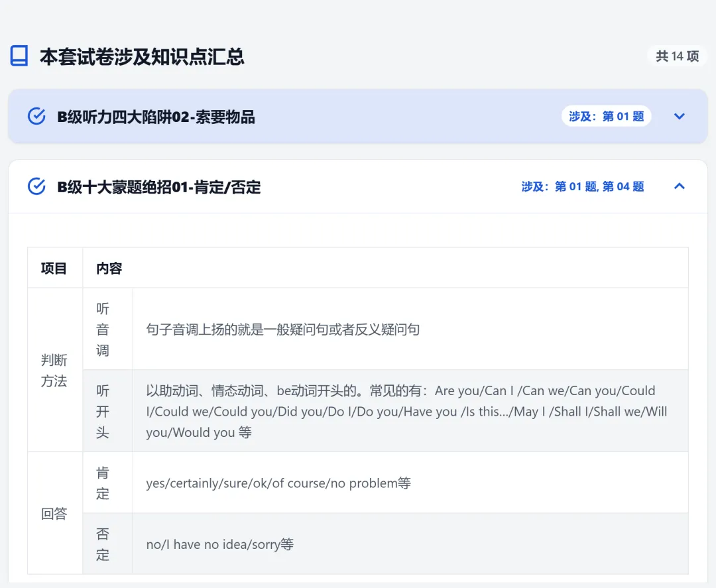This screenshot has height=588, width=716.
Task: Click the 涉及: 第 01 题, 第 04 题 link
Action: click(x=583, y=186)
